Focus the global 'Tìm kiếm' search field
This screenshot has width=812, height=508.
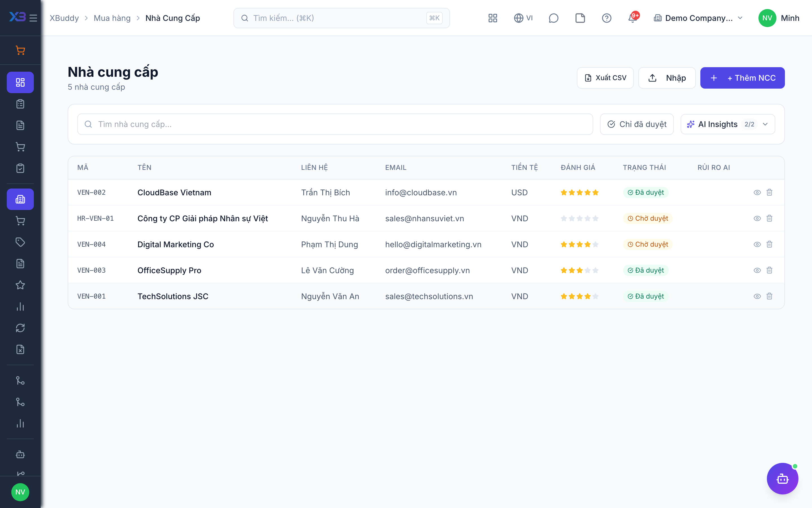click(341, 18)
